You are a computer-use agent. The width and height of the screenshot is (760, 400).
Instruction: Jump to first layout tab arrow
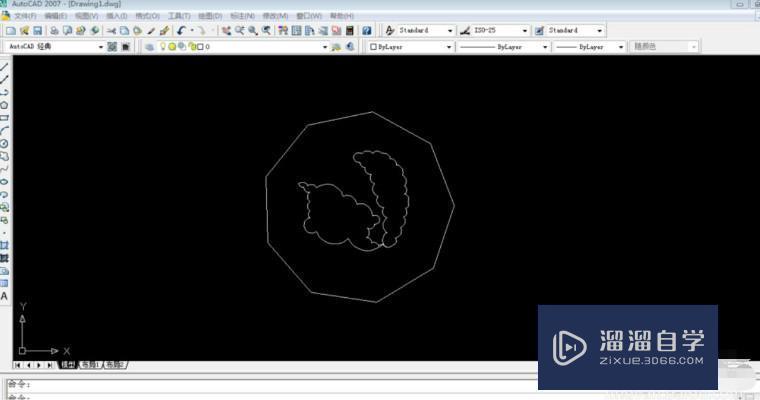coord(17,365)
